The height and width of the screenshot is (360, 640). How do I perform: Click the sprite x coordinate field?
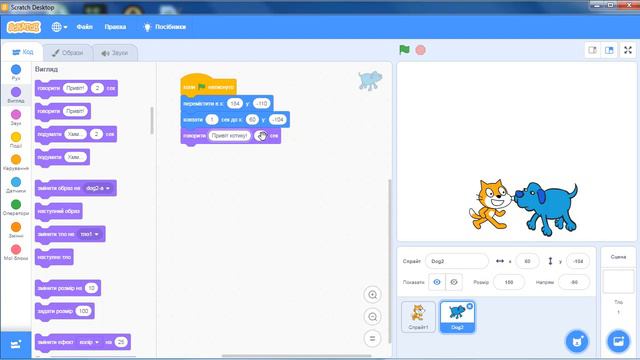click(x=527, y=261)
